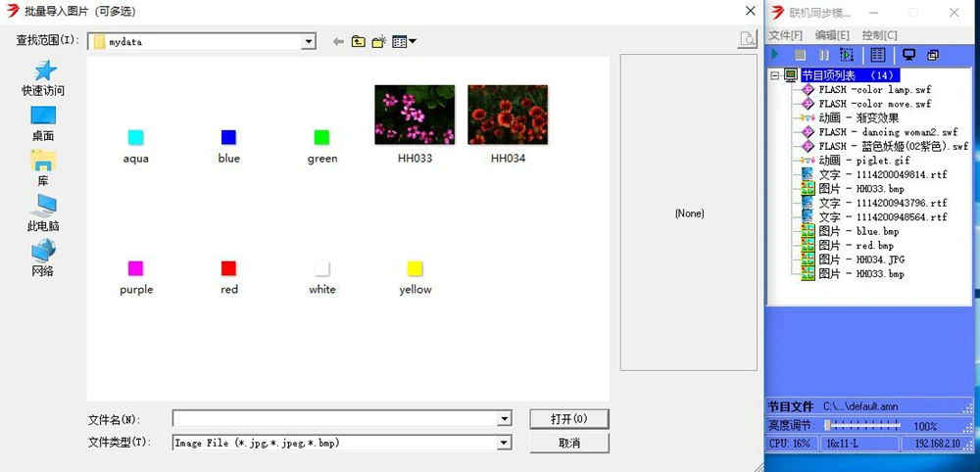
Task: Click the 打开(O) button
Action: pyautogui.click(x=568, y=419)
